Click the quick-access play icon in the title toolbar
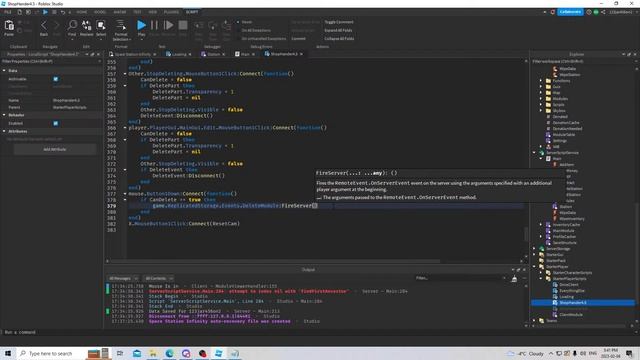Image resolution: width=640 pixels, height=360 pixels. tap(45, 12)
